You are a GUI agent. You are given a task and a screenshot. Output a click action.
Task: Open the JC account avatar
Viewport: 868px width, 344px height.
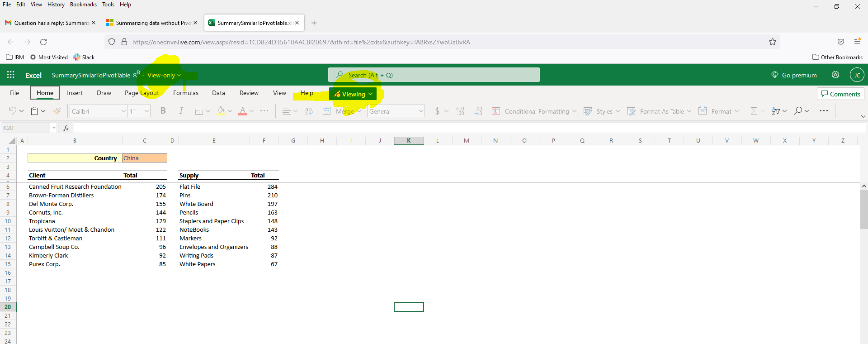click(857, 75)
